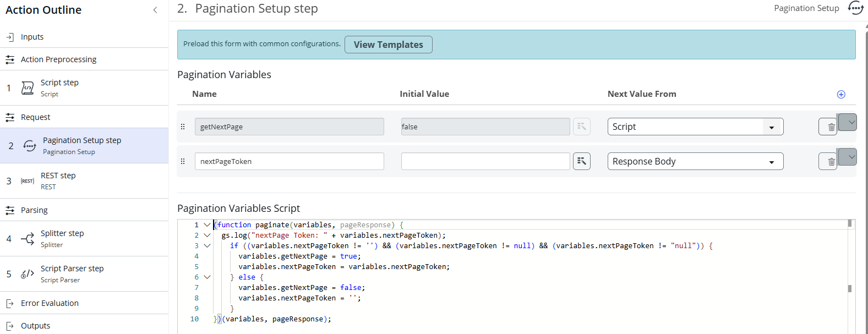
Task: Collapse the Action Outline panel
Action: 155,10
